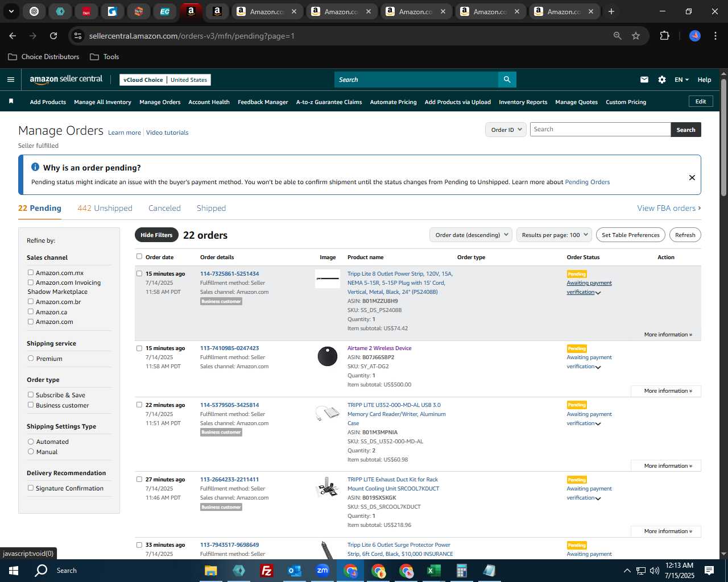
Task: Check the Amazon.com.mx sales channel
Action: tap(31, 273)
